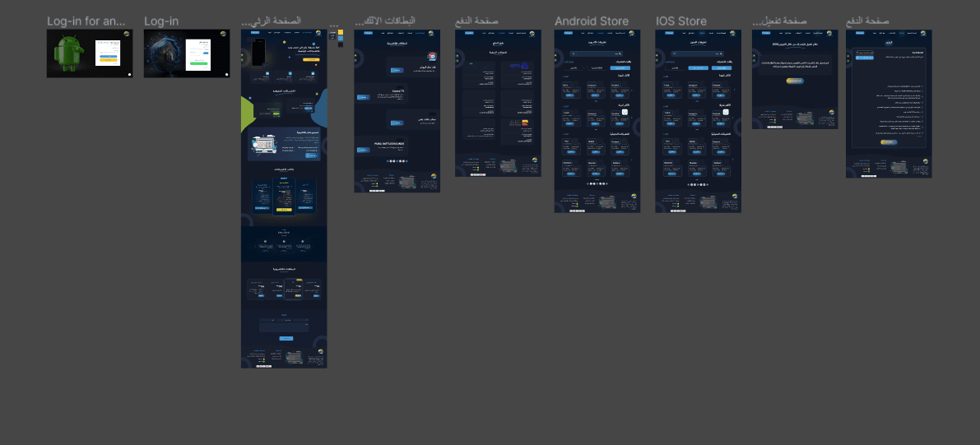This screenshot has height=445, width=980.
Task: Select the white log-in form in Log-in frame
Action: click(199, 53)
